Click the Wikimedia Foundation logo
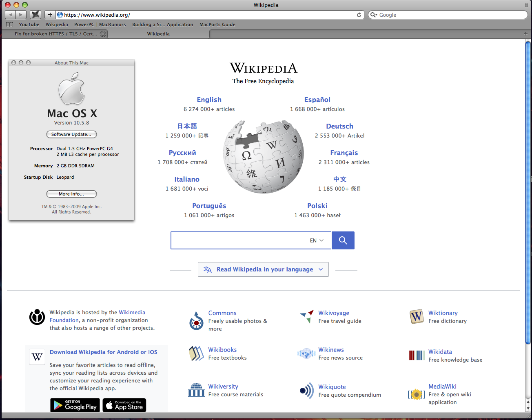Screen dimensions: 532x420 (x=37, y=317)
